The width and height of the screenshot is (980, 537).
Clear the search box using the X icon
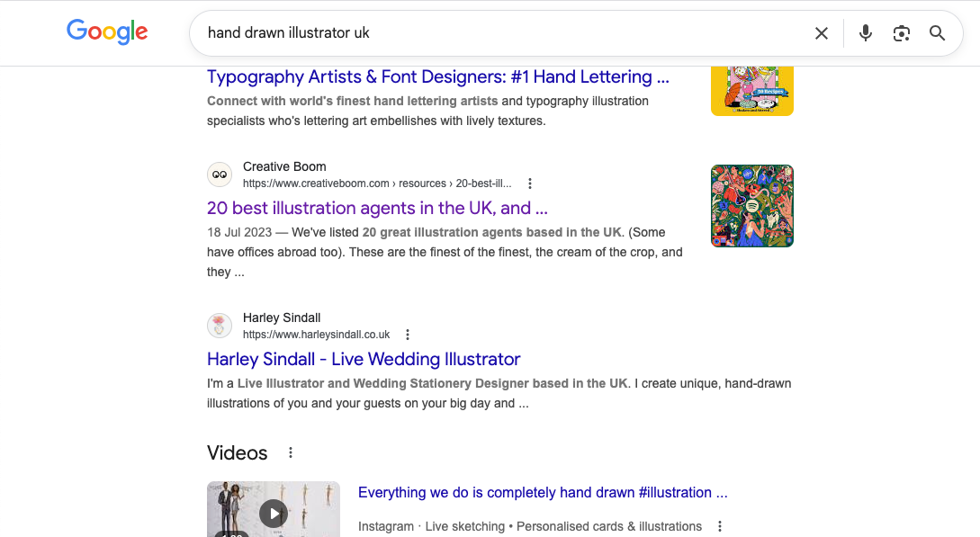coord(821,32)
